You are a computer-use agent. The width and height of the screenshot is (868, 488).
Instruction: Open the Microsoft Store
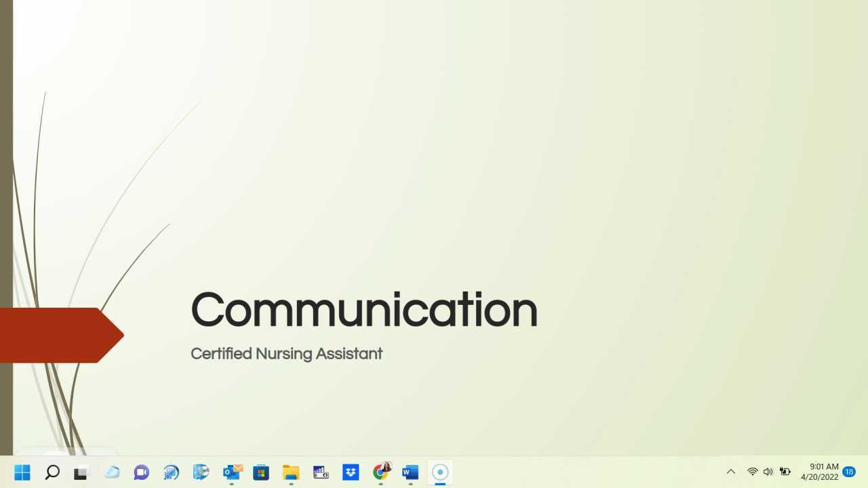[x=260, y=472]
